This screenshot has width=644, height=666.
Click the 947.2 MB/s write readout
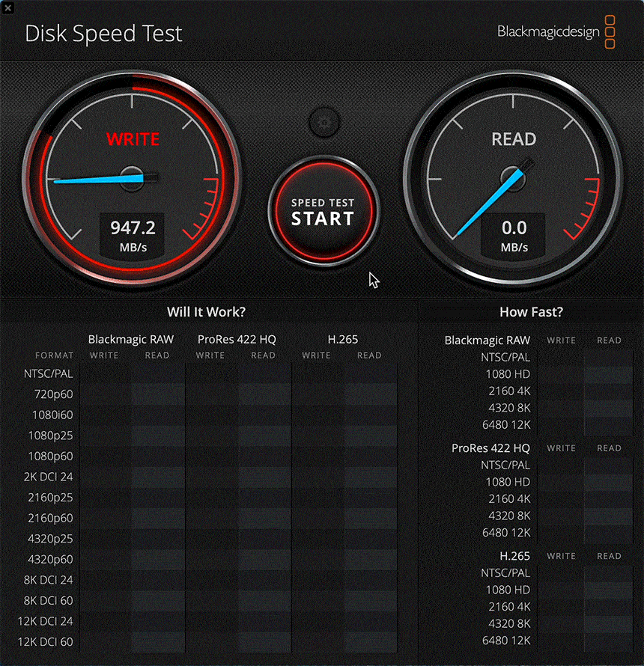[x=133, y=236]
